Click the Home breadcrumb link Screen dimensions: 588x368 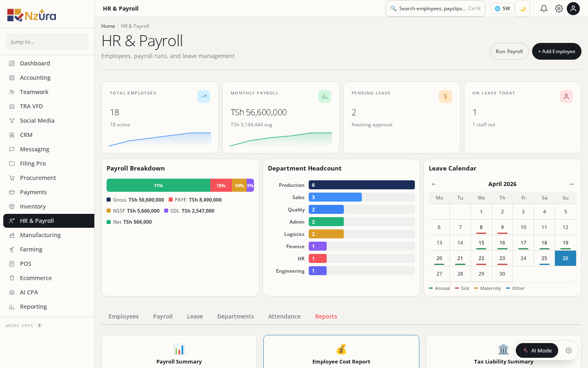pos(108,26)
